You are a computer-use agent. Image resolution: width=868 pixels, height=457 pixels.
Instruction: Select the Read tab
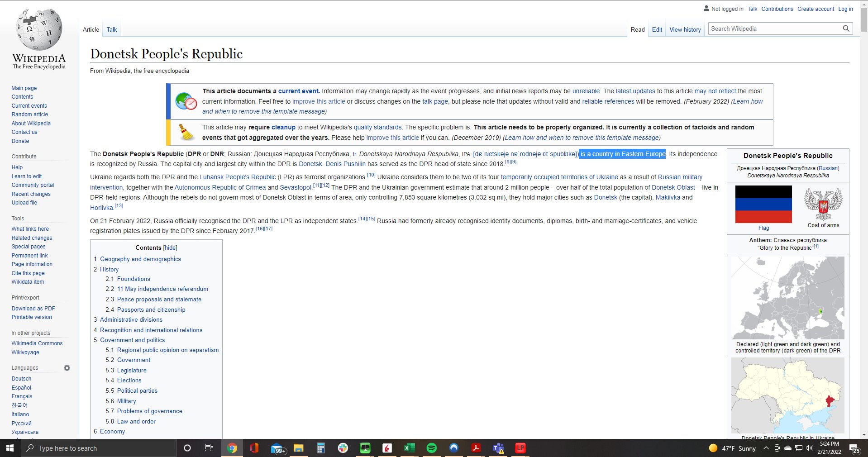[x=638, y=29]
